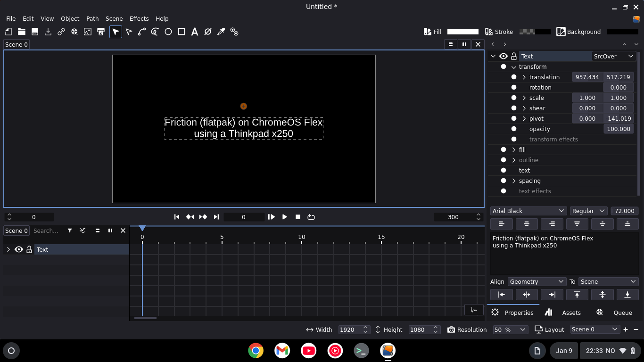Align object to bottom of scene

coord(627,295)
